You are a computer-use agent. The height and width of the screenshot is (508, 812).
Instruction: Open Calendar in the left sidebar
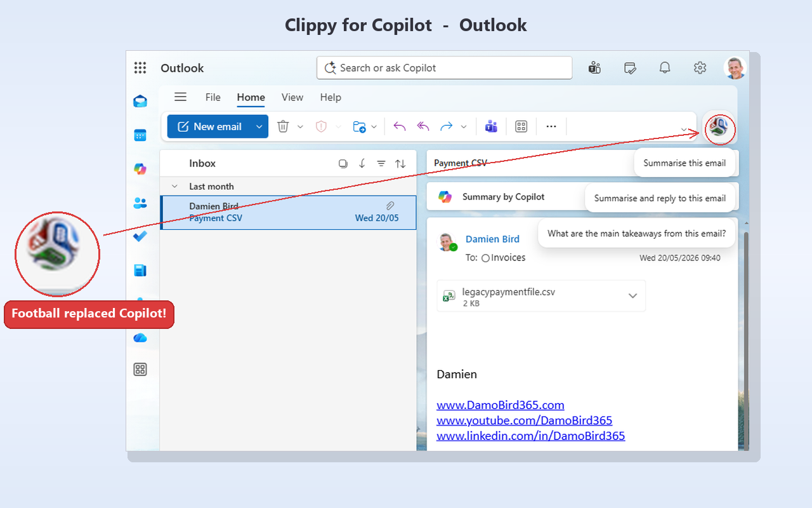point(140,135)
